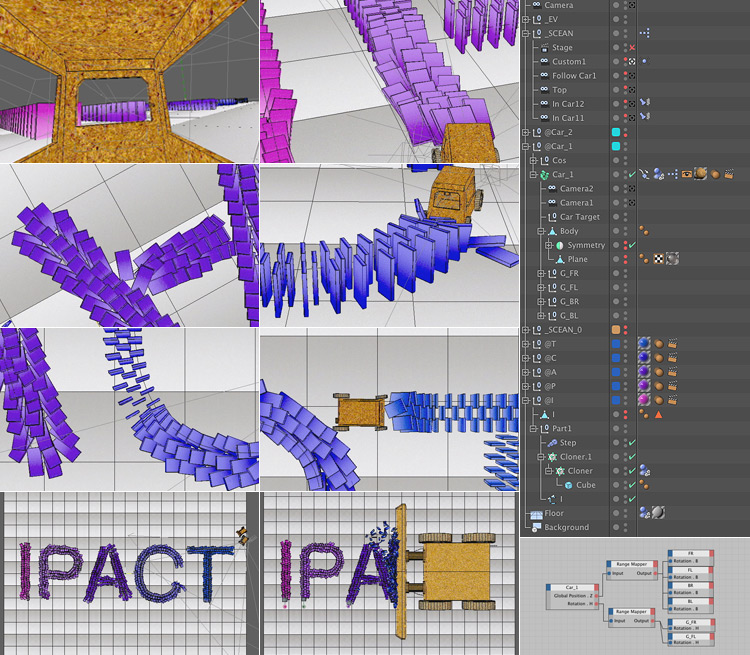Select the tag on the In Car11 row
This screenshot has width=750, height=655.
click(x=644, y=117)
